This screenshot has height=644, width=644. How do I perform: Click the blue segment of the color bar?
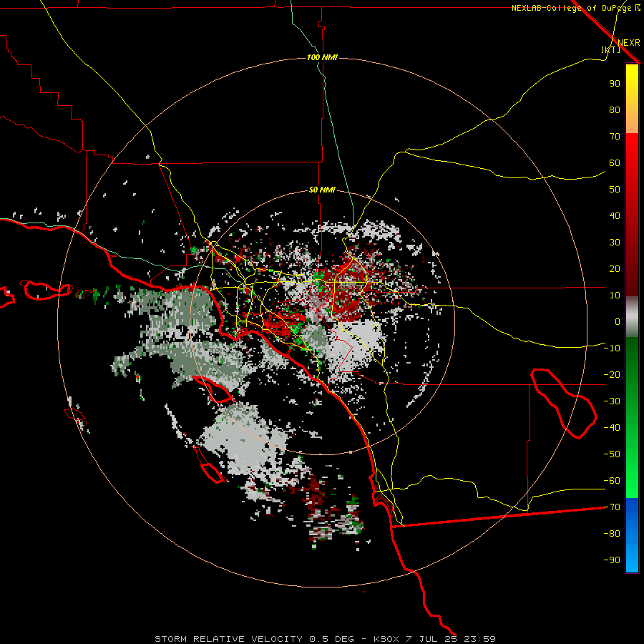click(632, 535)
